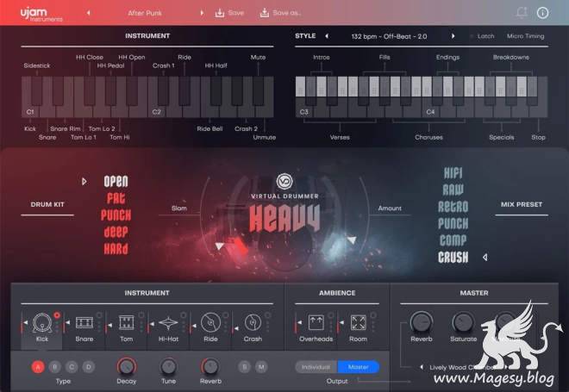
Task: Go to previous style arrow
Action: pyautogui.click(x=327, y=36)
